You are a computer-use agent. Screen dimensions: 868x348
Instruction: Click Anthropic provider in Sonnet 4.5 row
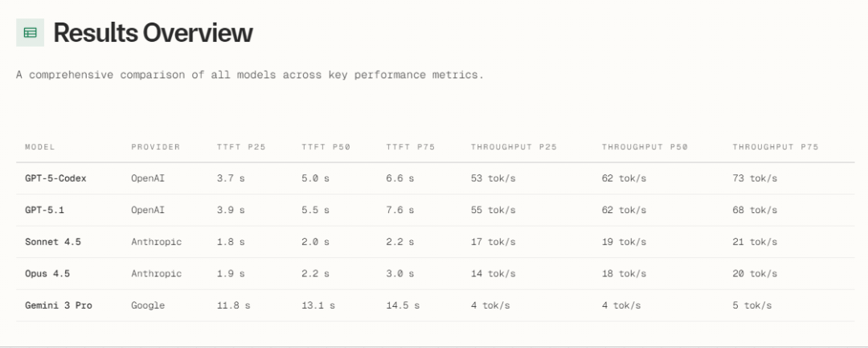coord(156,242)
